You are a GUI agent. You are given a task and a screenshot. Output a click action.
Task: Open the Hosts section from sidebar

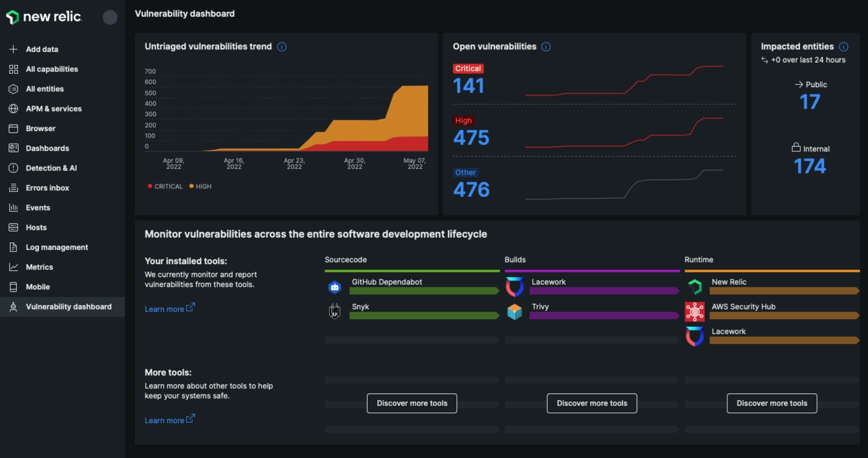[x=35, y=227]
